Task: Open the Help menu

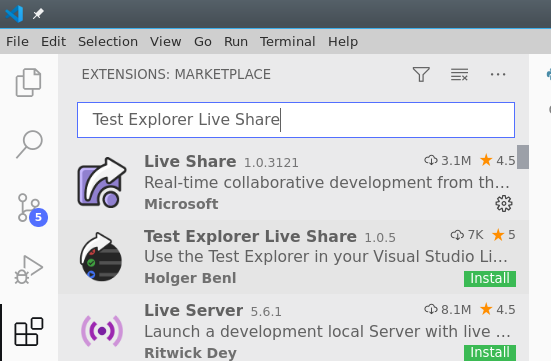Action: (343, 41)
